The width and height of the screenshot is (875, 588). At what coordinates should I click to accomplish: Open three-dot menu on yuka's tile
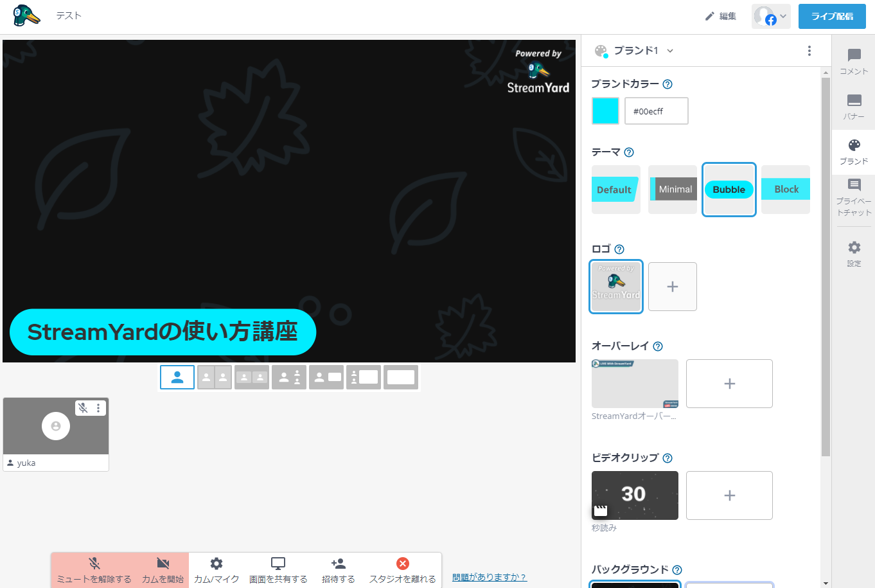pyautogui.click(x=98, y=408)
